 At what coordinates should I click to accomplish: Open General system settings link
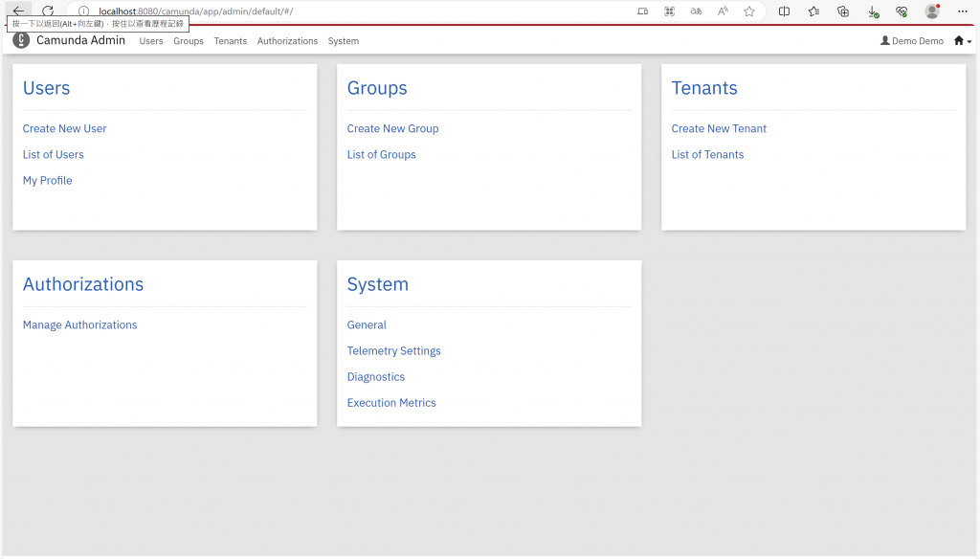367,324
